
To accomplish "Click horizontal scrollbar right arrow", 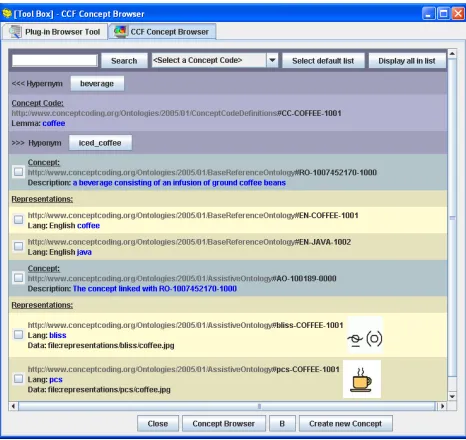I will coord(442,406).
